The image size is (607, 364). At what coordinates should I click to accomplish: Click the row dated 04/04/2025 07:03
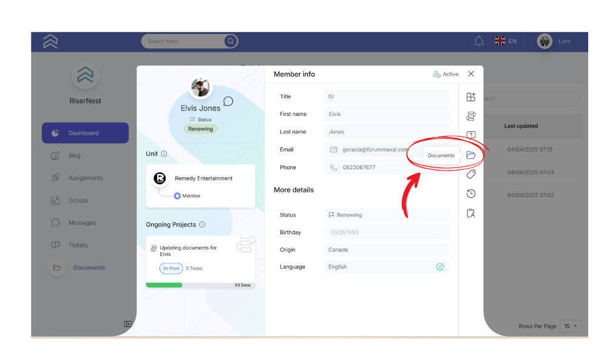click(x=531, y=172)
